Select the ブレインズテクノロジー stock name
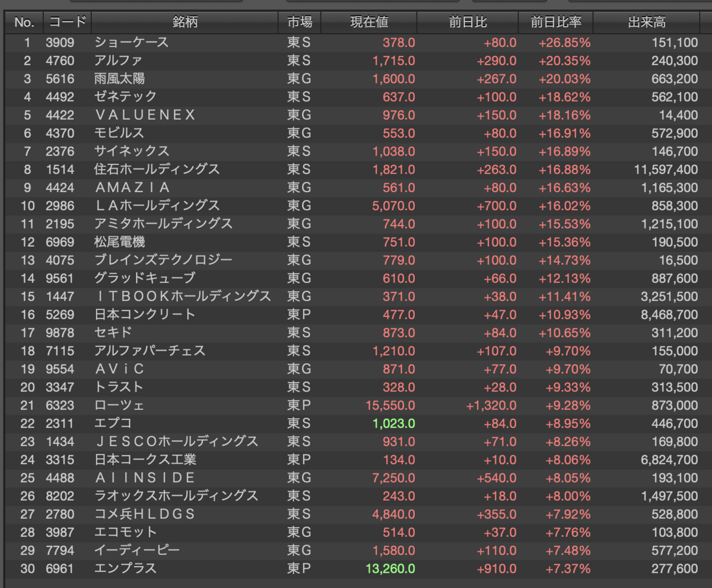Viewport: 712px width, 588px height. (163, 260)
